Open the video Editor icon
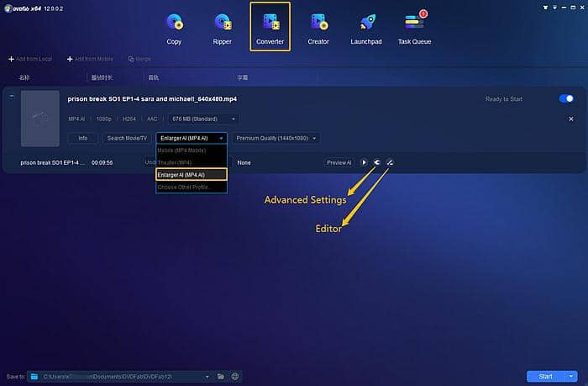This screenshot has height=386, width=588. [x=390, y=162]
